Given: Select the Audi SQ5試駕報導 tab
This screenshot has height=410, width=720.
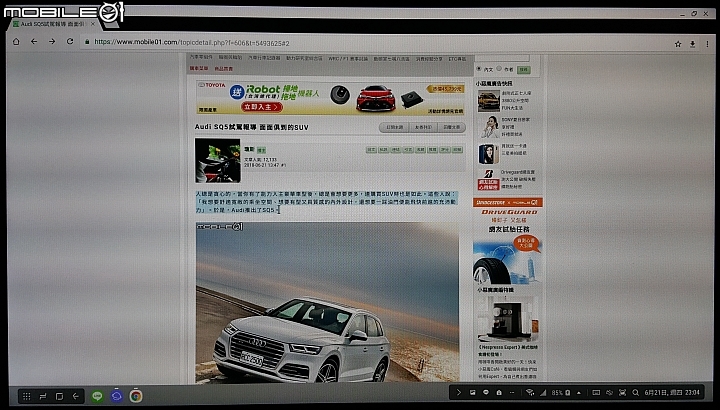Looking at the screenshot, I should point(54,23).
